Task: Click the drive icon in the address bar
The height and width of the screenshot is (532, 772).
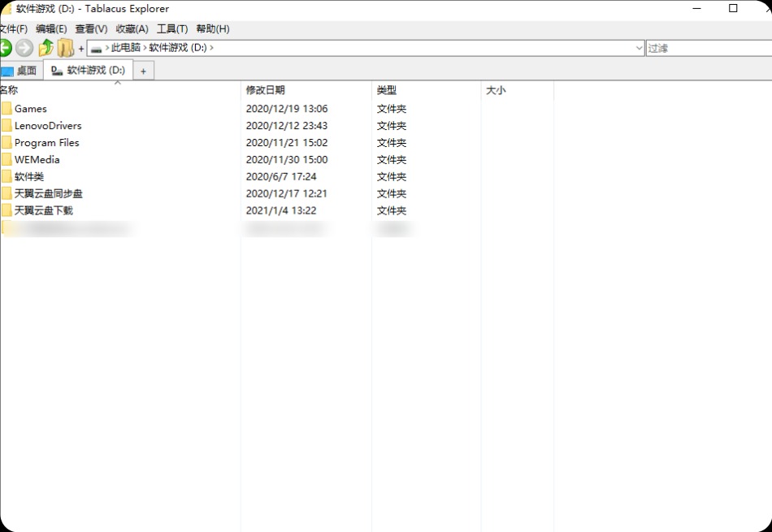Action: (x=96, y=47)
